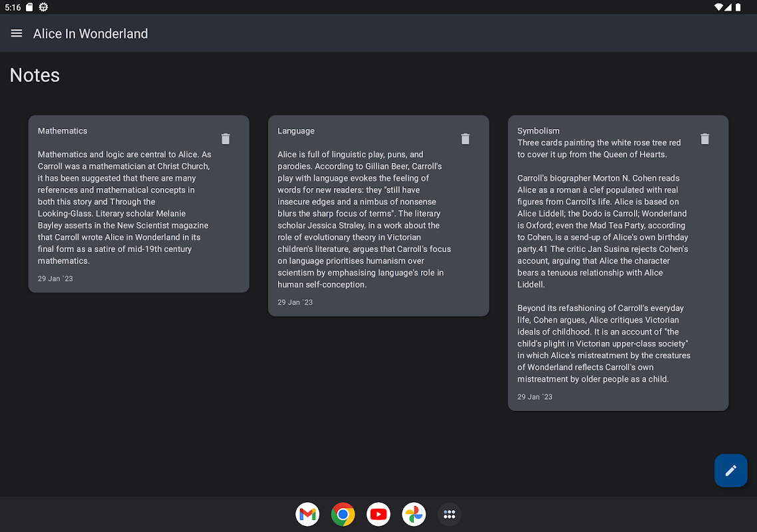
Task: Click the Symbolism note title
Action: [x=538, y=131]
